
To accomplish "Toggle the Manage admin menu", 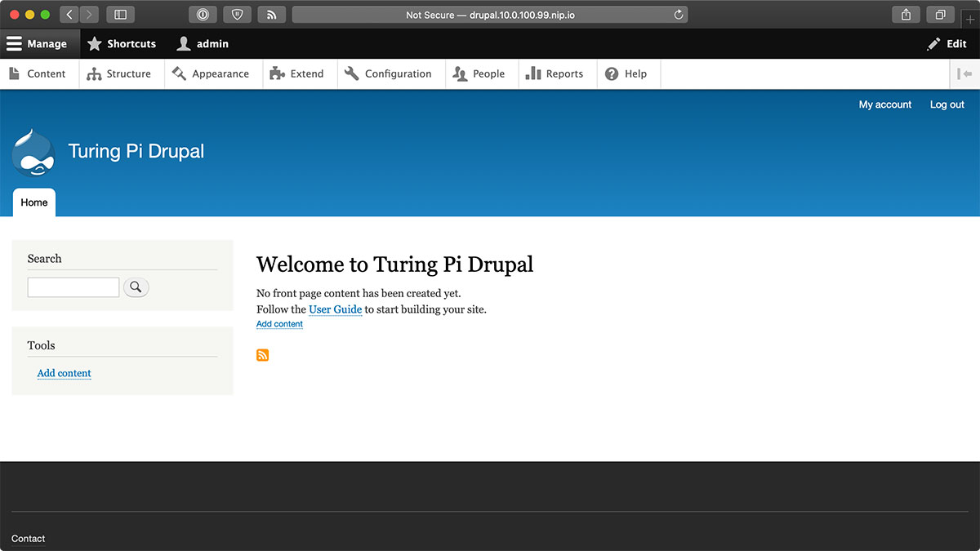I will point(40,44).
